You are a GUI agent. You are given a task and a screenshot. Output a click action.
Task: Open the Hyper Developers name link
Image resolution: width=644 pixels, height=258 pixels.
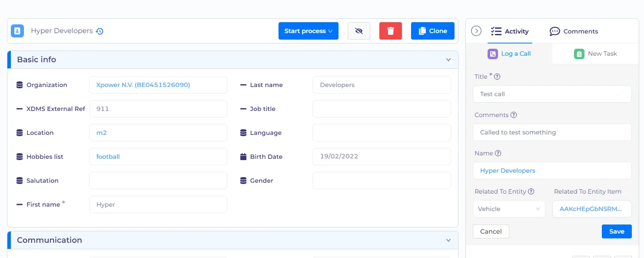[508, 171]
